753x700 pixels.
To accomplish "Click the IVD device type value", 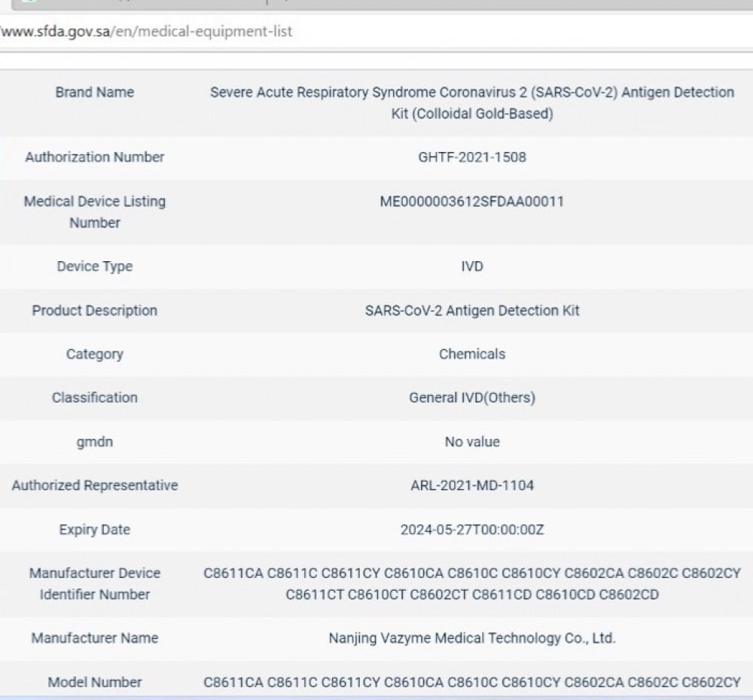I will coord(471,266).
